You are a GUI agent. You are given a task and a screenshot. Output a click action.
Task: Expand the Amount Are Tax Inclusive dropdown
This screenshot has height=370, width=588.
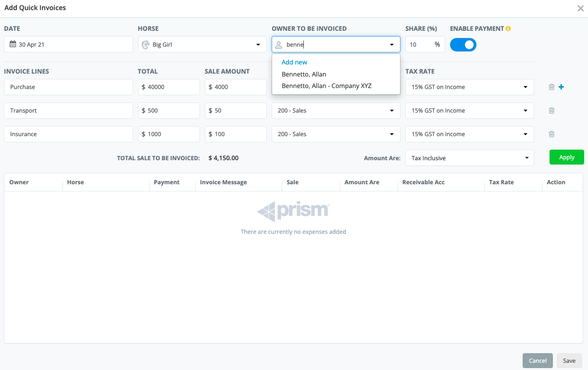click(x=469, y=158)
